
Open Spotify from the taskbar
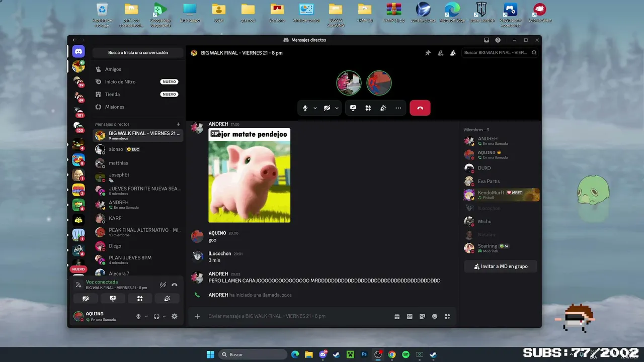(406, 354)
